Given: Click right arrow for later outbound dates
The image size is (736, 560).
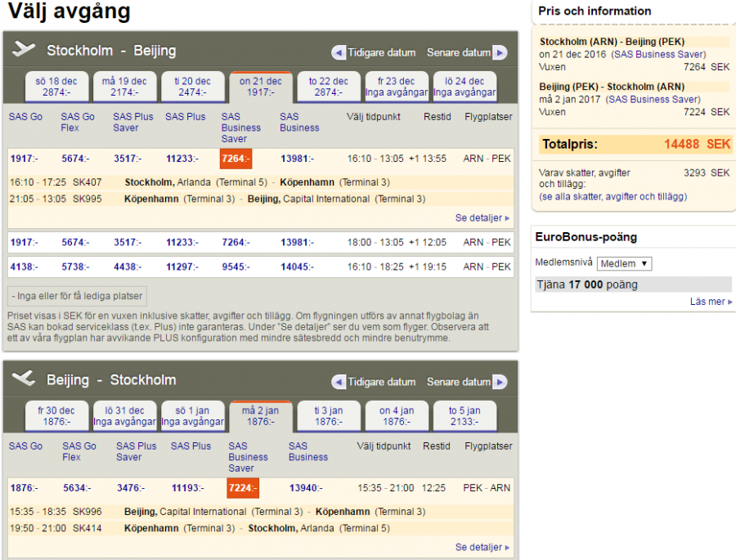Looking at the screenshot, I should coord(500,52).
